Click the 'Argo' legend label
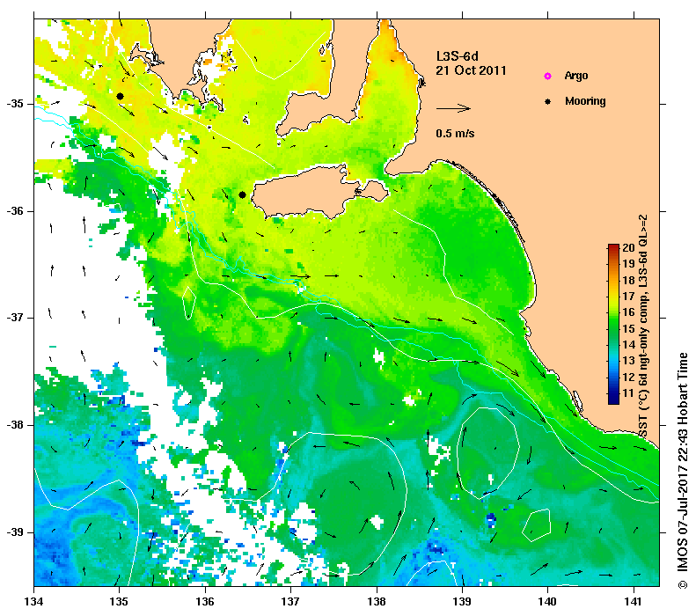The image size is (696, 616). pyautogui.click(x=576, y=76)
